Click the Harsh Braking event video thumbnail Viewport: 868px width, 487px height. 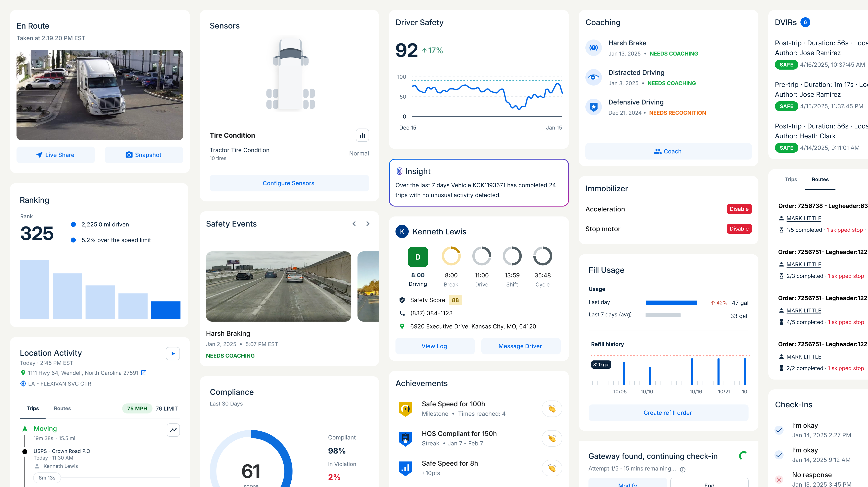(x=278, y=286)
